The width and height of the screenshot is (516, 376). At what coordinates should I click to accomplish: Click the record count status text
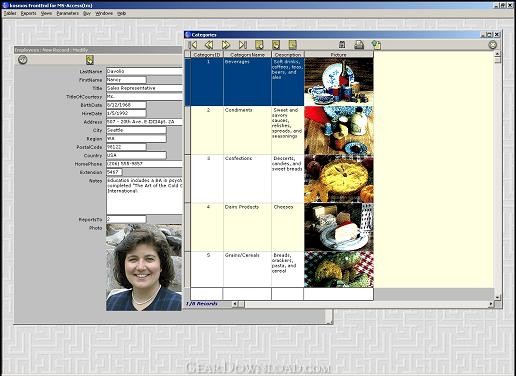coord(202,304)
